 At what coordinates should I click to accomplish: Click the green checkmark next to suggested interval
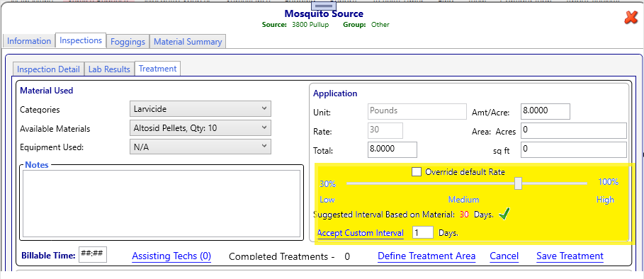coord(504,215)
